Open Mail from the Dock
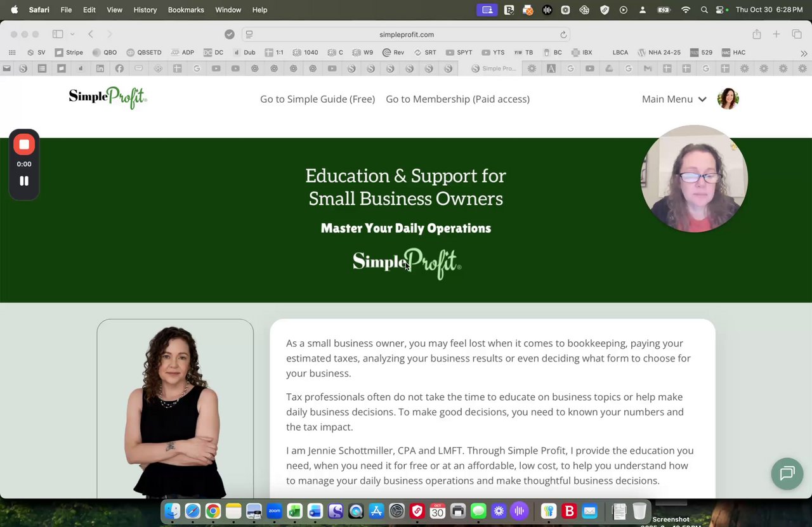Image resolution: width=812 pixels, height=527 pixels. [x=590, y=511]
